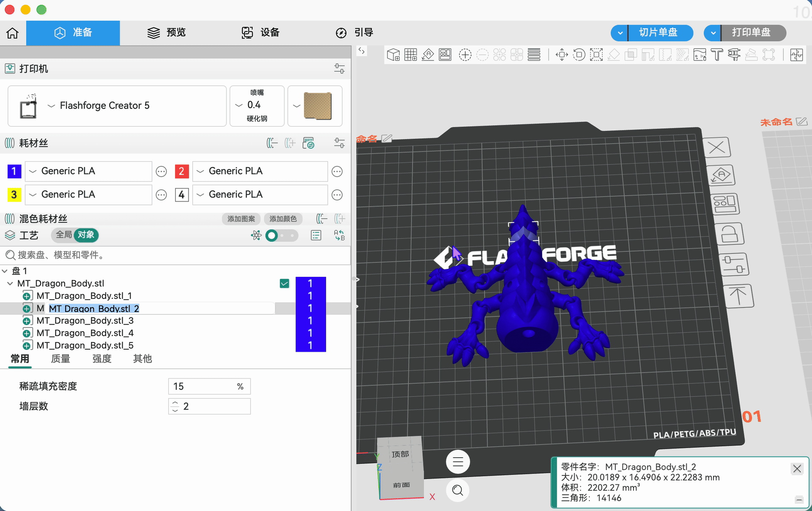Open filament 1 Generic PLA dropdown

tap(88, 171)
